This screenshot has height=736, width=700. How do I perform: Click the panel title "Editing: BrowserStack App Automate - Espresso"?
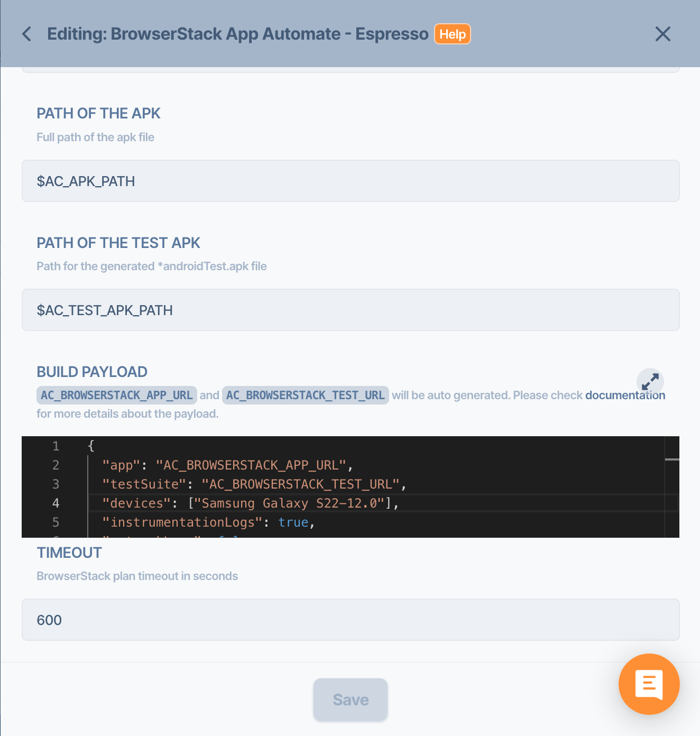coord(238,34)
